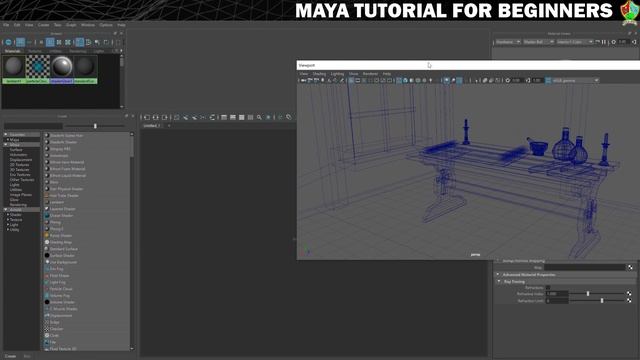Click the magnifier search icon in graph toolbar
Viewport: 640px width, 360px height.
pos(259,118)
